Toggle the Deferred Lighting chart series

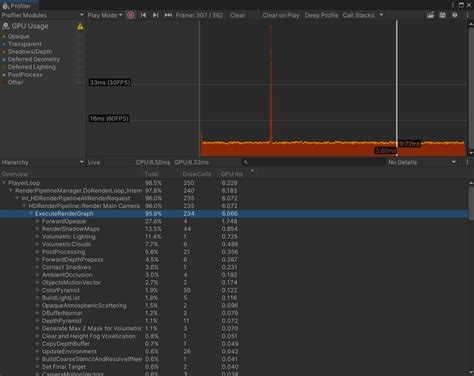(x=29, y=67)
